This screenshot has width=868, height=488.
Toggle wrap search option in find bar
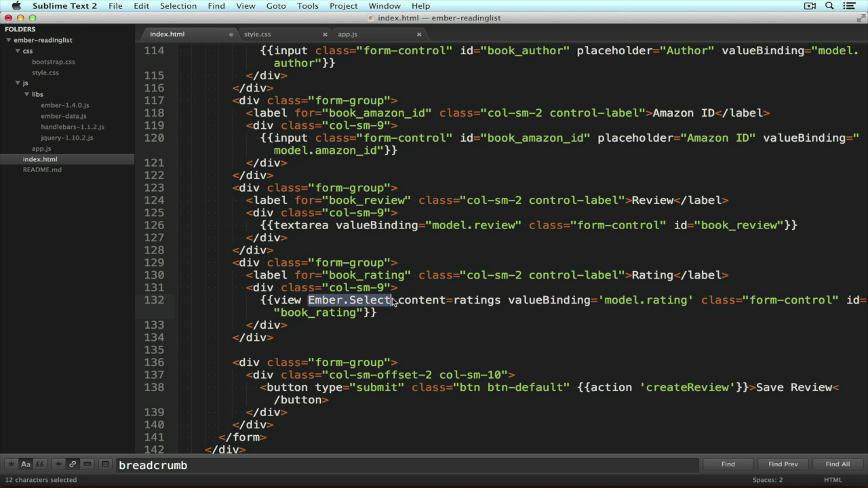click(x=73, y=464)
